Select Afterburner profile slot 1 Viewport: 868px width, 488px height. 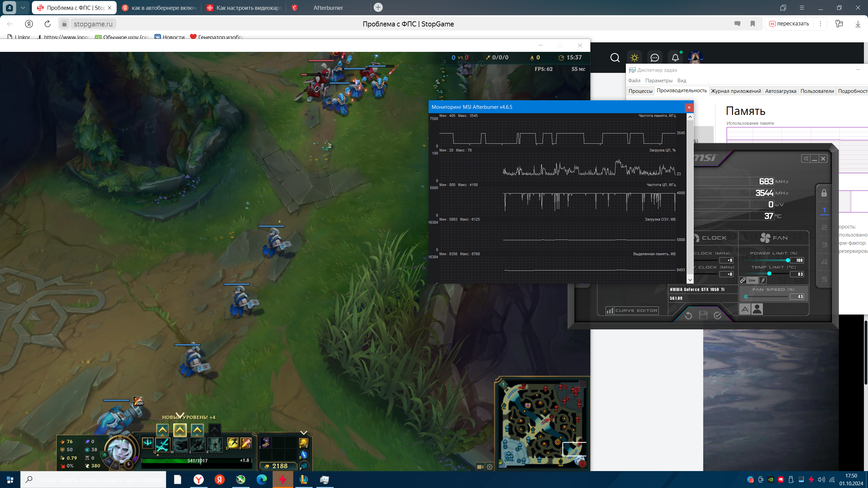824,210
